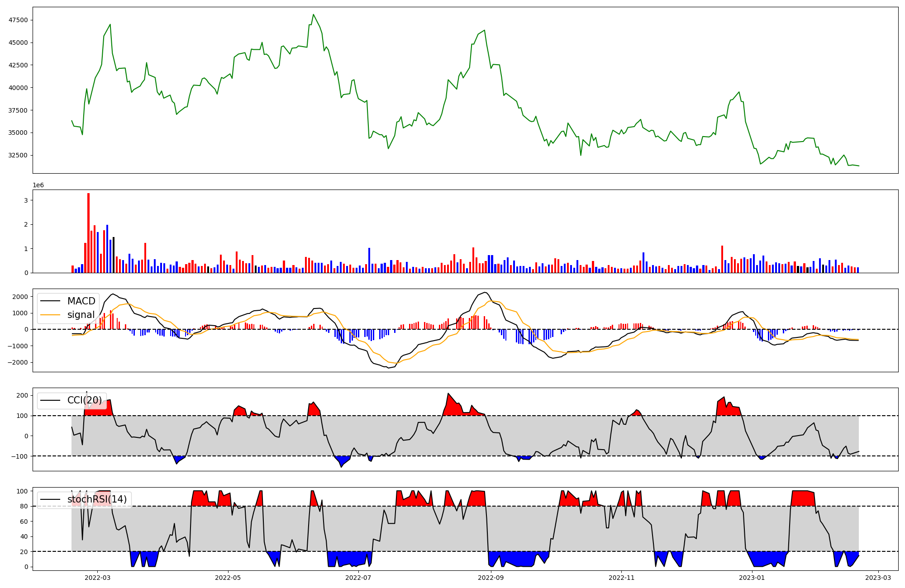Click the 32500 price axis tick label
The image size is (905, 588).
18,155
